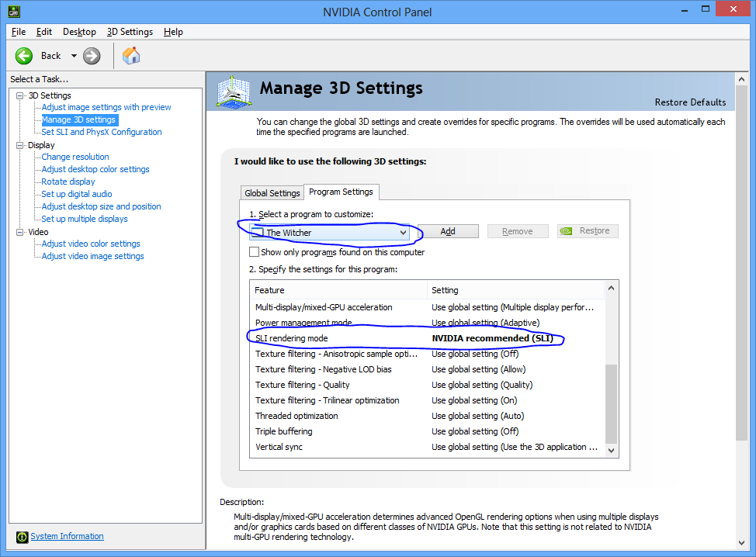Open the Edit menu
Image resolution: width=756 pixels, height=557 pixels.
click(x=44, y=32)
